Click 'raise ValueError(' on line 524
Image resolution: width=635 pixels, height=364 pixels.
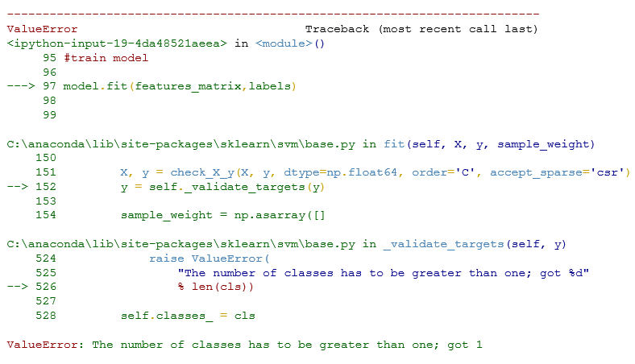coord(210,259)
